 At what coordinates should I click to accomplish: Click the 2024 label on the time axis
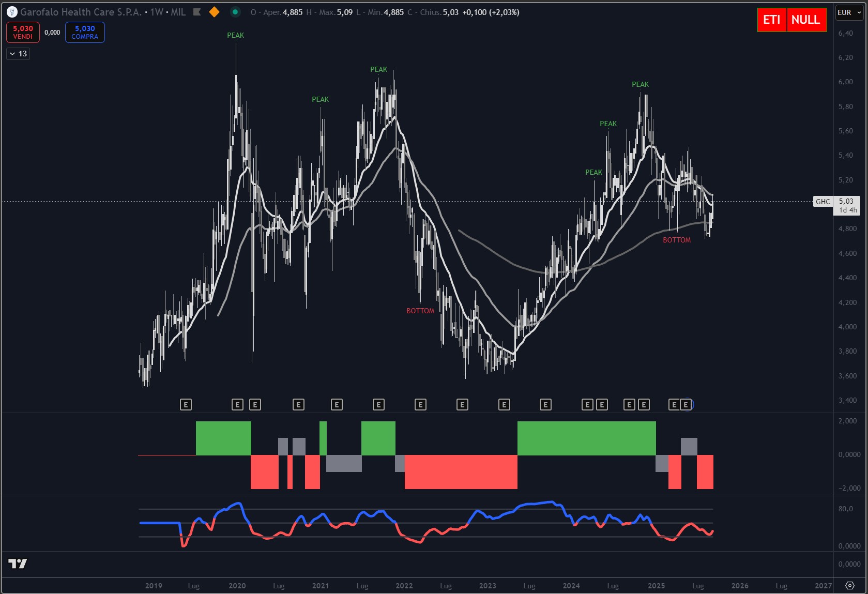coord(571,586)
